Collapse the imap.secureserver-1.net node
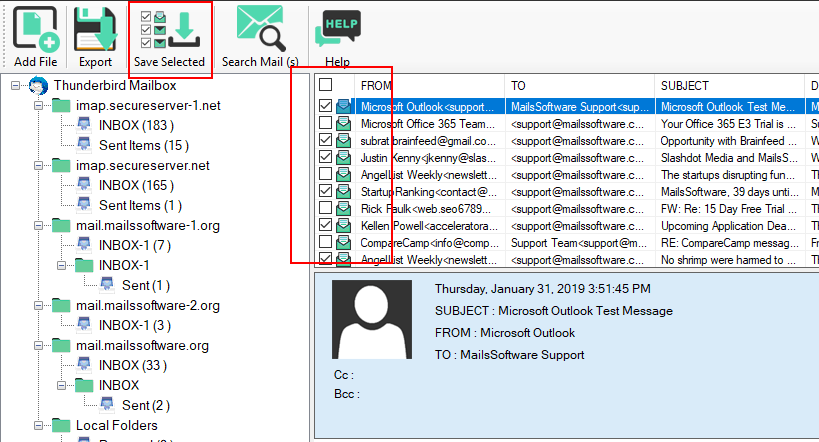 (39, 106)
